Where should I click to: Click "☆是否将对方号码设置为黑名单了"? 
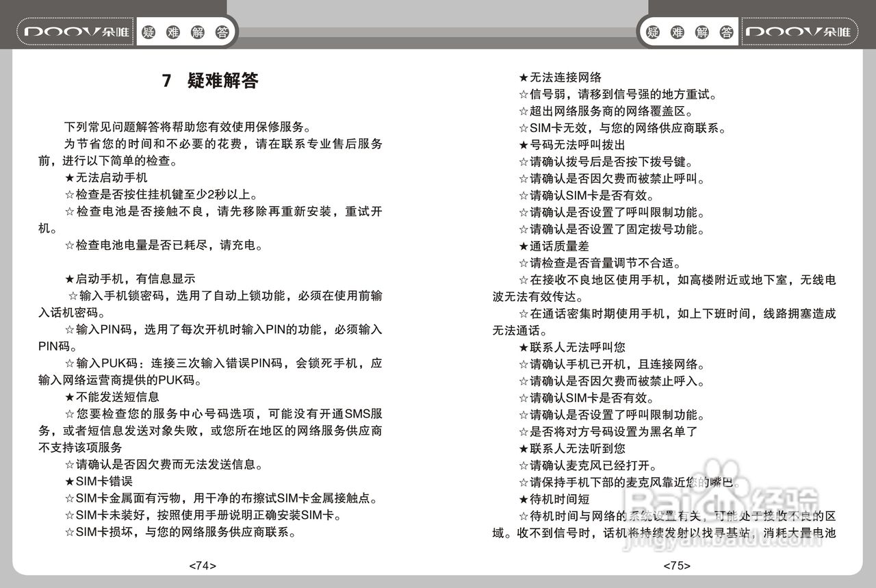click(608, 432)
